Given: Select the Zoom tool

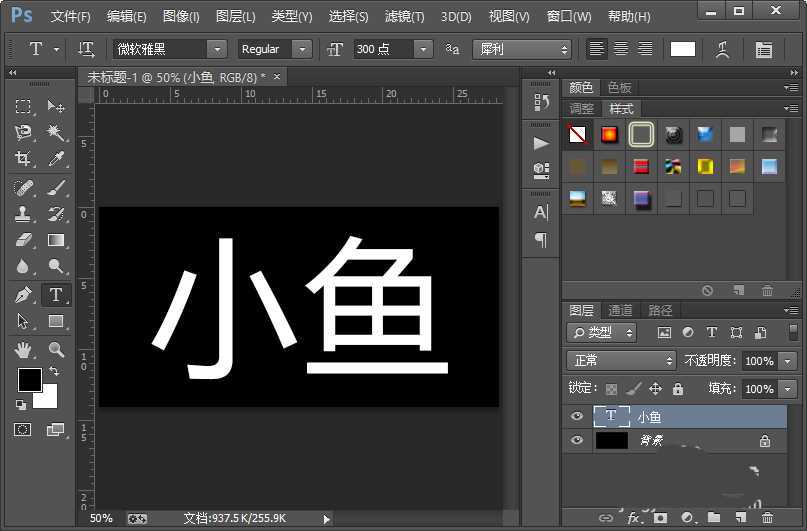Looking at the screenshot, I should [56, 350].
